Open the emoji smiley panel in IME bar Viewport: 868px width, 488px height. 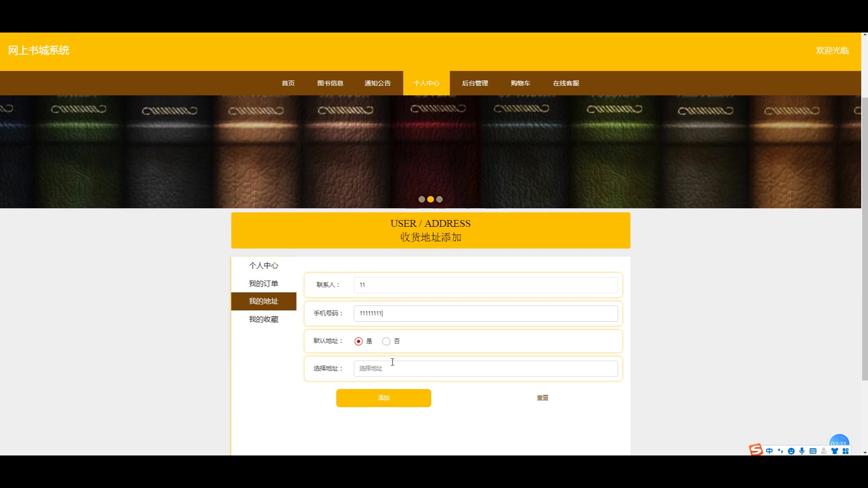(x=791, y=451)
